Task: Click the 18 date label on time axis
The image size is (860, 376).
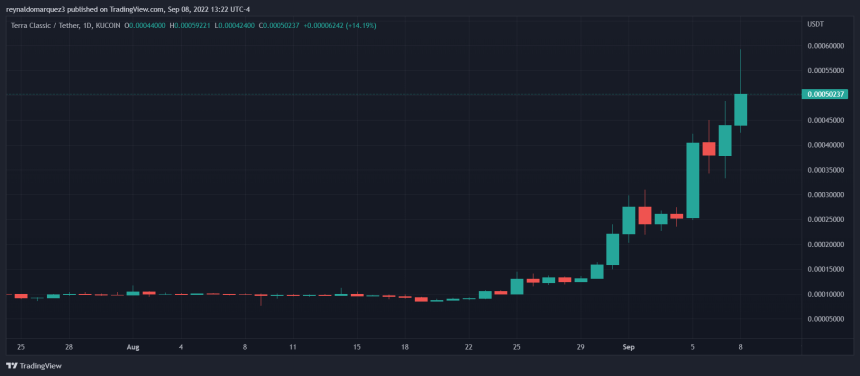Action: pos(405,347)
